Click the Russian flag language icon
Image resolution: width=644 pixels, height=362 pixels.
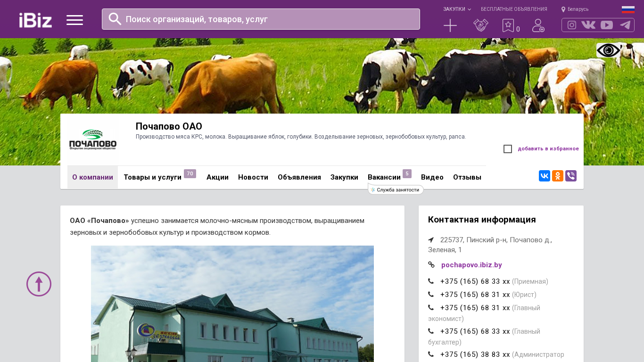click(628, 9)
